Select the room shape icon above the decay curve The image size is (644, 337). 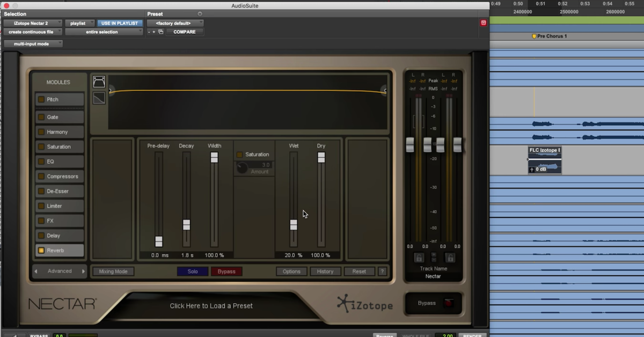tap(99, 81)
